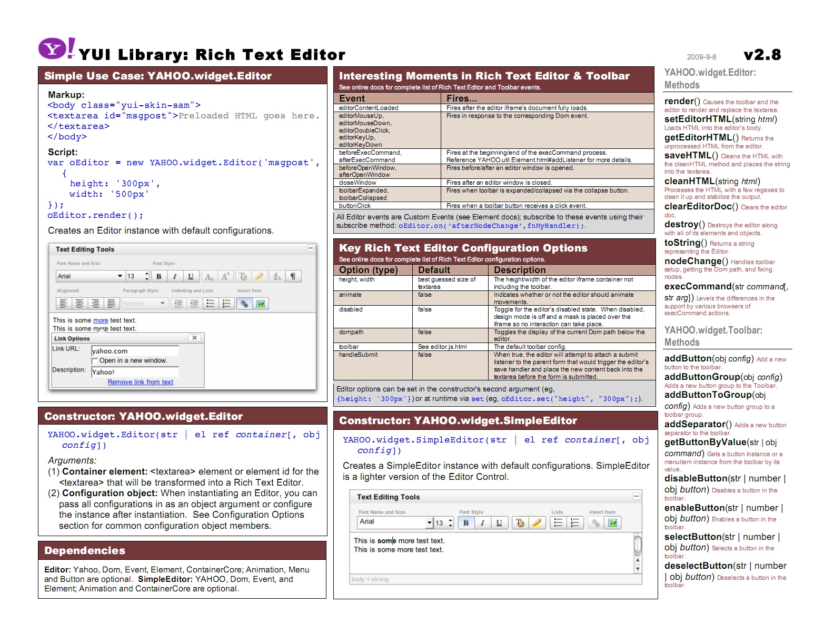Click highlighter background color in SimpleEditor
Viewport: 834px width, 644px height.
click(537, 522)
